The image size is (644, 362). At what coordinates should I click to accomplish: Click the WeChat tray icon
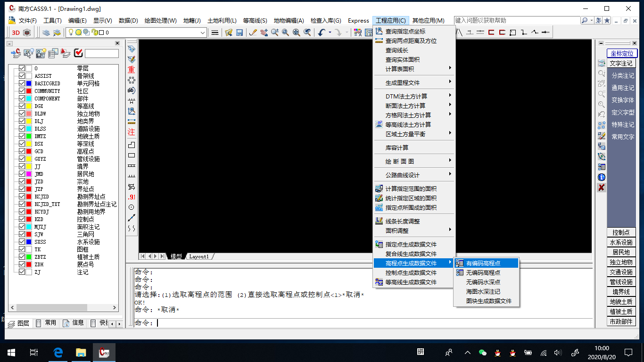(x=482, y=352)
